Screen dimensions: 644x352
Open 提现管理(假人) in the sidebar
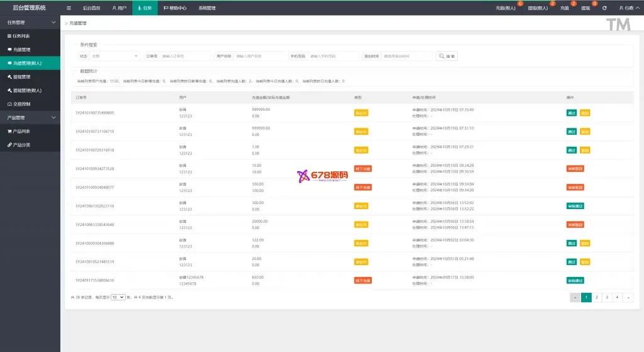[x=26, y=91]
